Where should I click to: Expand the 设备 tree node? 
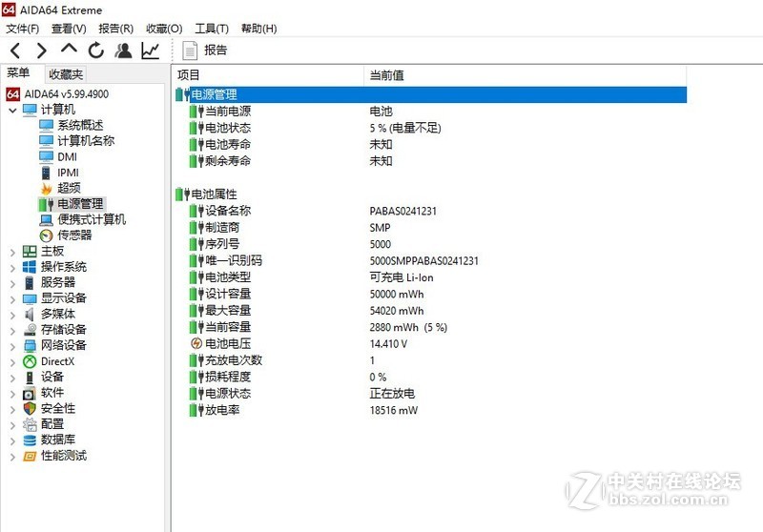(12, 378)
